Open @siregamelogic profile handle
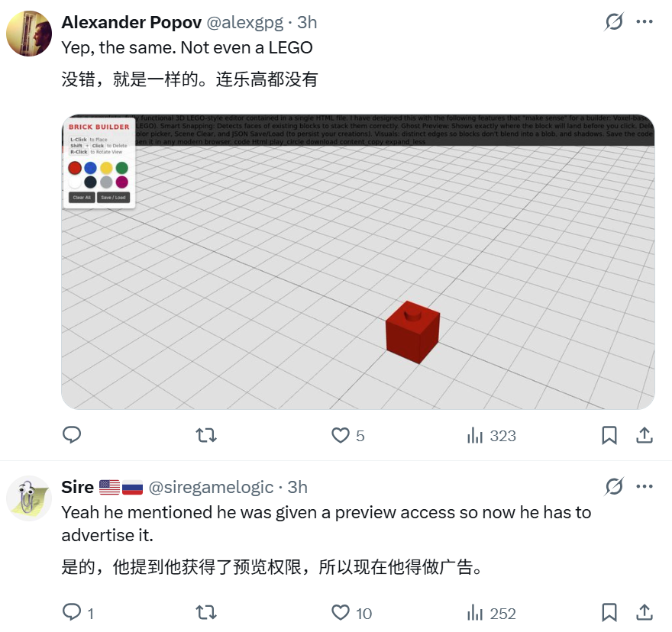The height and width of the screenshot is (632, 672). click(211, 487)
